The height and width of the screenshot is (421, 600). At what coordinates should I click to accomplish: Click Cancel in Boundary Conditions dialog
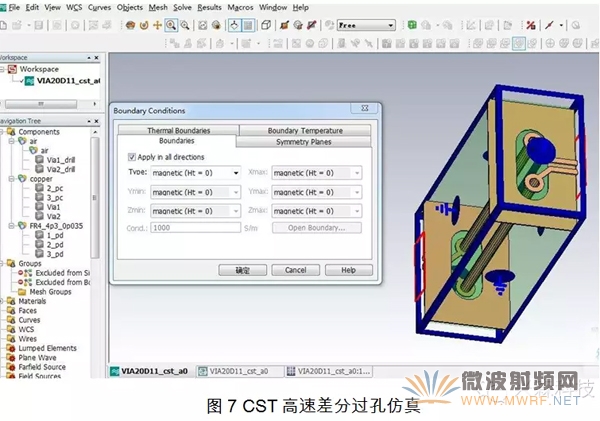[x=295, y=270]
